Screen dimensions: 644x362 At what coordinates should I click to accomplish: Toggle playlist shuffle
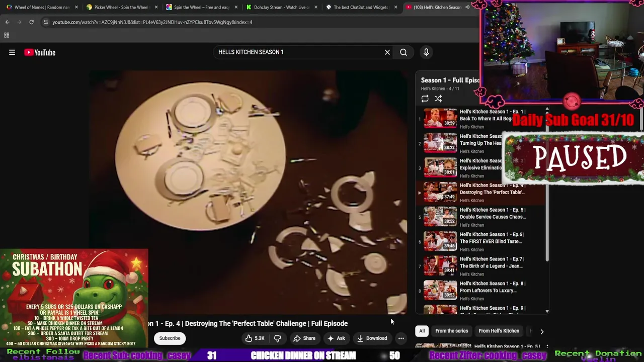pyautogui.click(x=438, y=99)
